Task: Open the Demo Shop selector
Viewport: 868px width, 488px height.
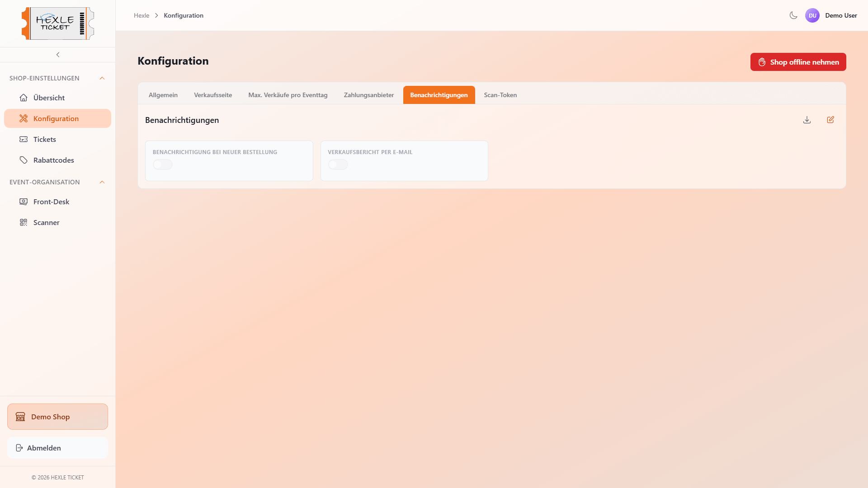Action: pyautogui.click(x=57, y=417)
